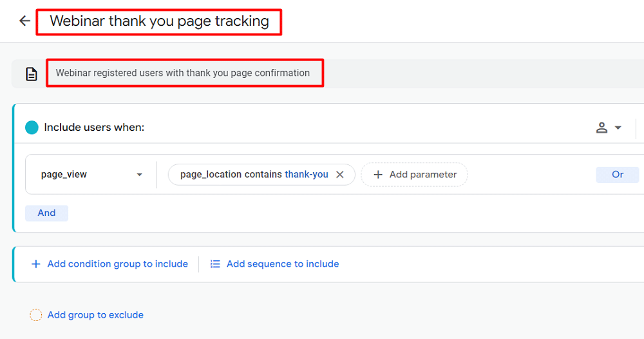This screenshot has height=339, width=644.
Task: Click the description document icon
Action: [x=31, y=74]
